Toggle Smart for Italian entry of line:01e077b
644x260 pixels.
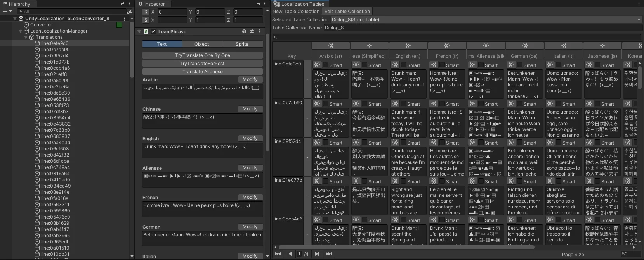559,181
